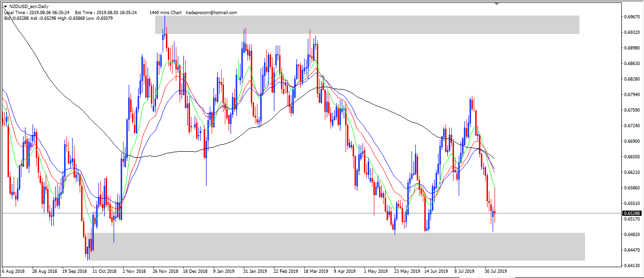Screen dimensions: 644x278
Task: Click the Est Time 2019.08.05 18:35:24 text
Action: pyautogui.click(x=106, y=13)
